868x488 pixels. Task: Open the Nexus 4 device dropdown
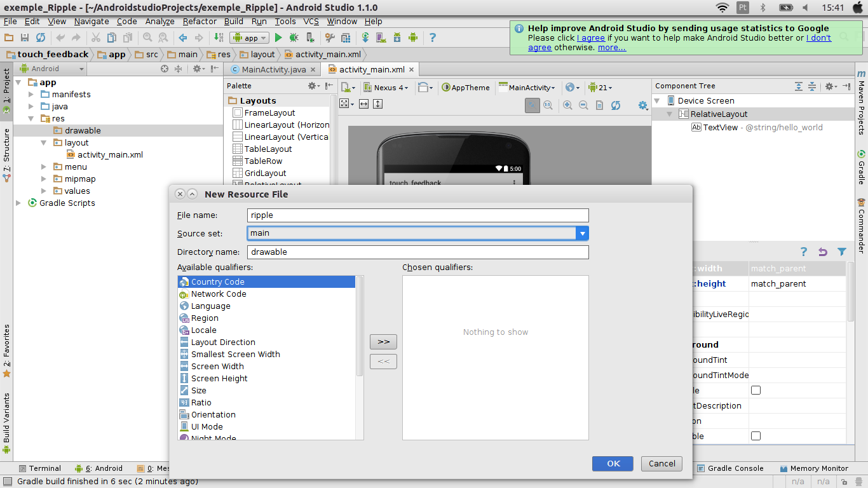[386, 88]
